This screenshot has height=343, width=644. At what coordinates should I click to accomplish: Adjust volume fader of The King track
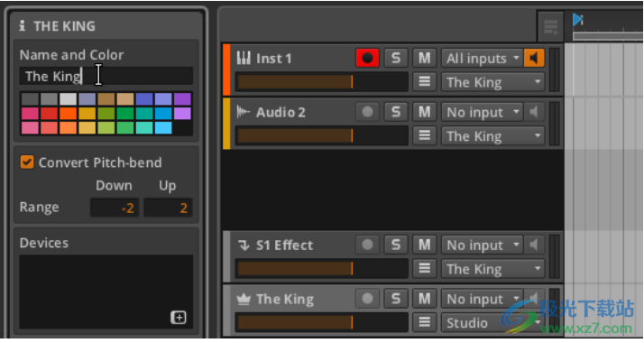tap(322, 322)
